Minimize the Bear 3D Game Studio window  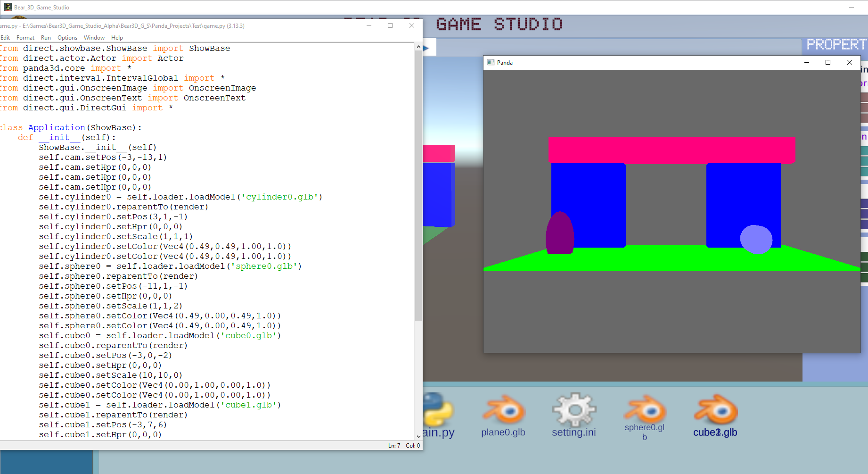tap(852, 7)
